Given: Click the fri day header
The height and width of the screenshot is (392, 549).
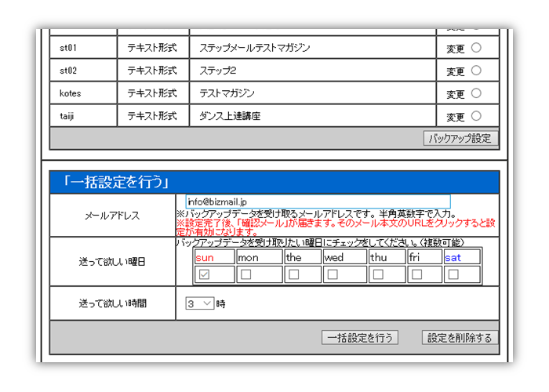Looking at the screenshot, I should [x=425, y=258].
